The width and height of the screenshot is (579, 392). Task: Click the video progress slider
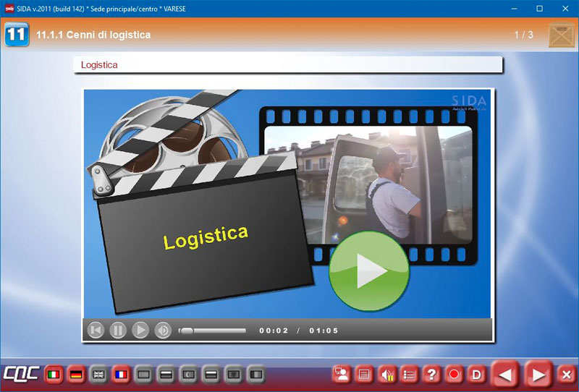point(214,331)
